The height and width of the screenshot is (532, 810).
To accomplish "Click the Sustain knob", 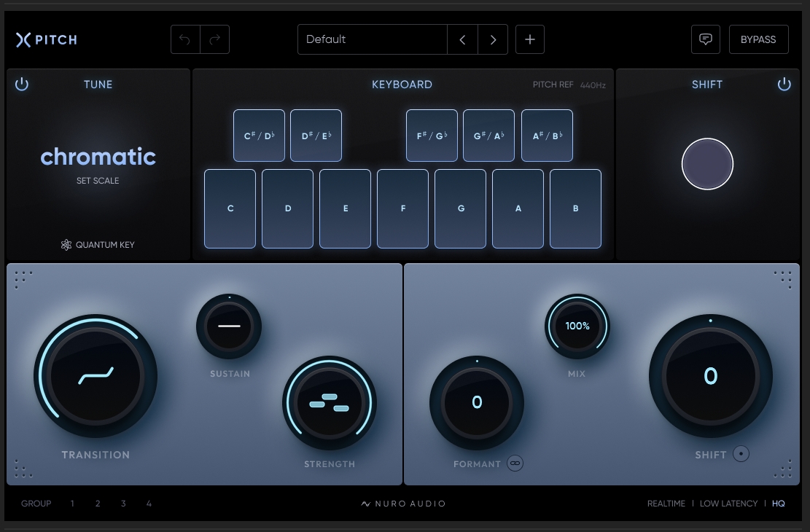I will 229,326.
